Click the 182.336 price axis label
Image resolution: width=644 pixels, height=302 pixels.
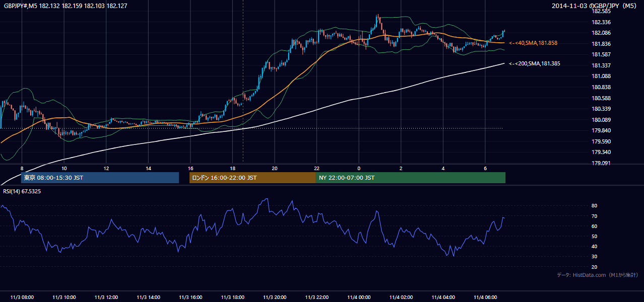(x=601, y=22)
